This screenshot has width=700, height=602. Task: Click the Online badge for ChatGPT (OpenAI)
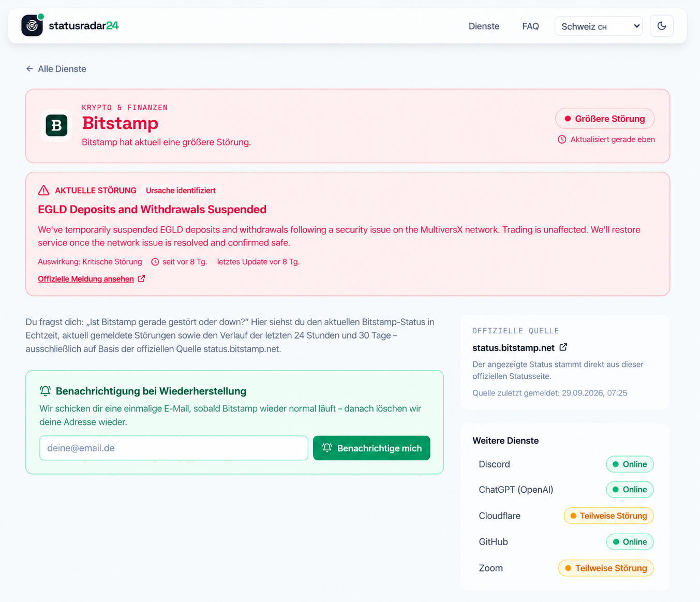(630, 490)
